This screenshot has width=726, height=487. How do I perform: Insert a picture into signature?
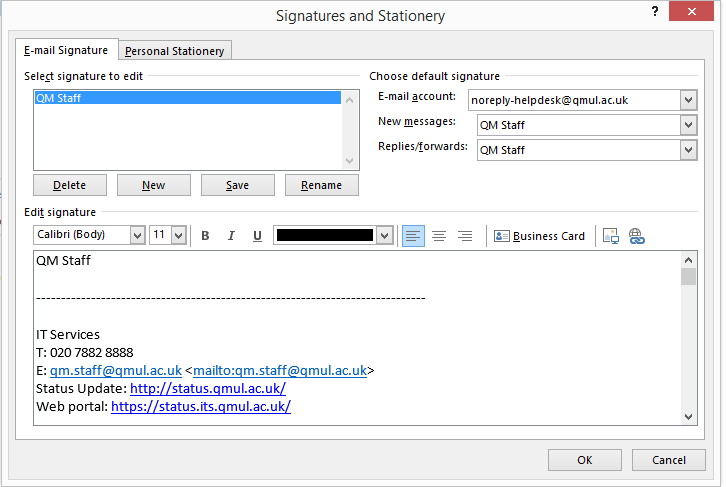coord(610,236)
